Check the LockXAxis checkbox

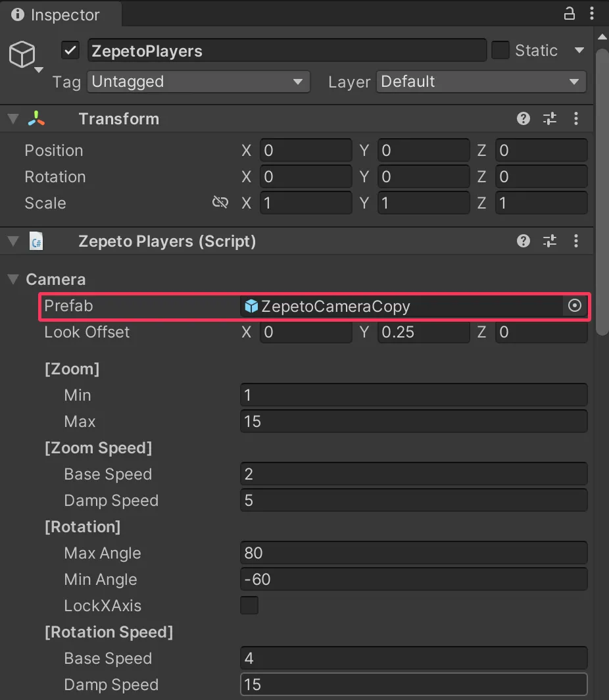249,605
